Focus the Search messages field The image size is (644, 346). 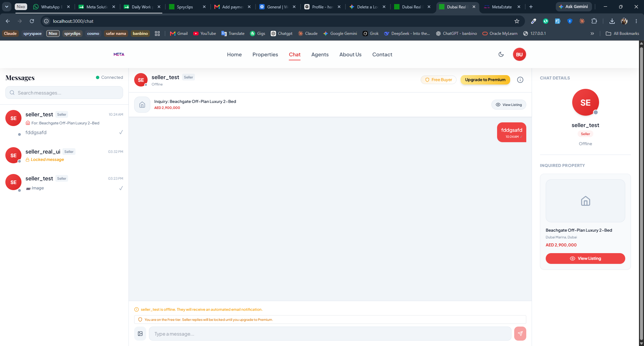(x=64, y=93)
